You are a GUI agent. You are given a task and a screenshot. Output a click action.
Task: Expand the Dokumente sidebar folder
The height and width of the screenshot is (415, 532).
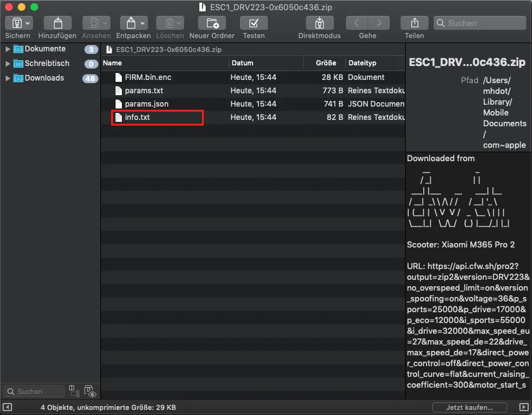click(x=8, y=49)
